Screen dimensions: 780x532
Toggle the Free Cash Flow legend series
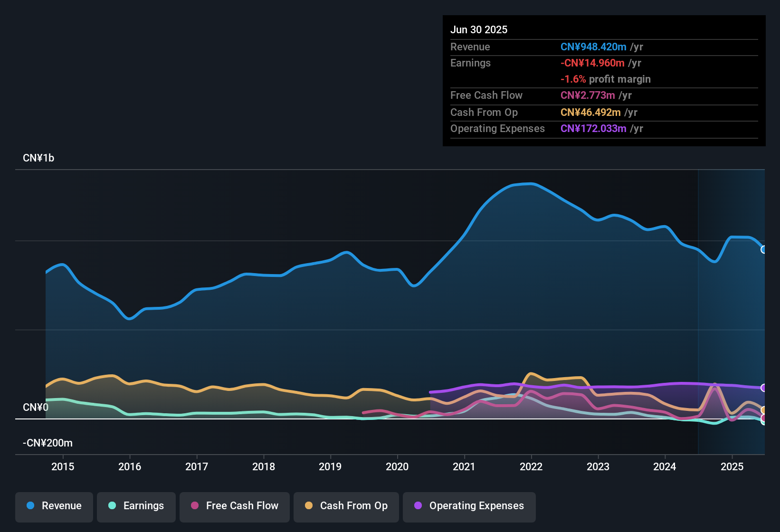pos(235,506)
